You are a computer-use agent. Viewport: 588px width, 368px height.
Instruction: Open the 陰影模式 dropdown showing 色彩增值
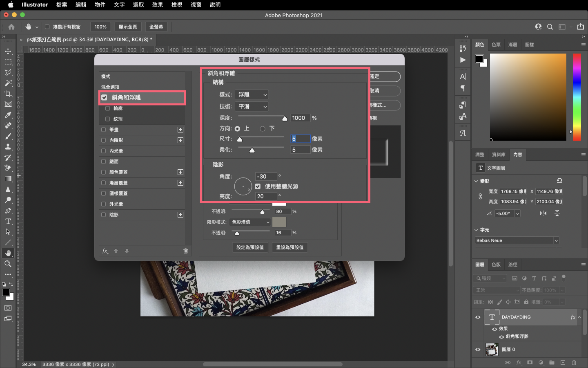pos(250,222)
